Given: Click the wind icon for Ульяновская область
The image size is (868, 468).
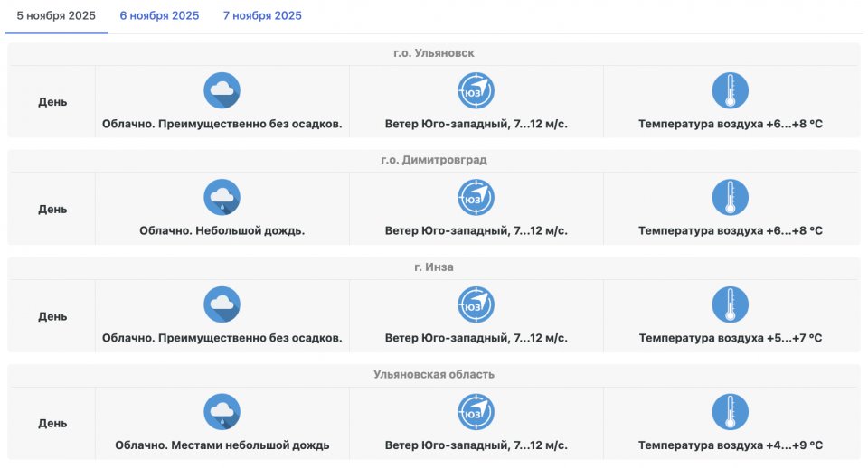Looking at the screenshot, I should click(x=476, y=411).
